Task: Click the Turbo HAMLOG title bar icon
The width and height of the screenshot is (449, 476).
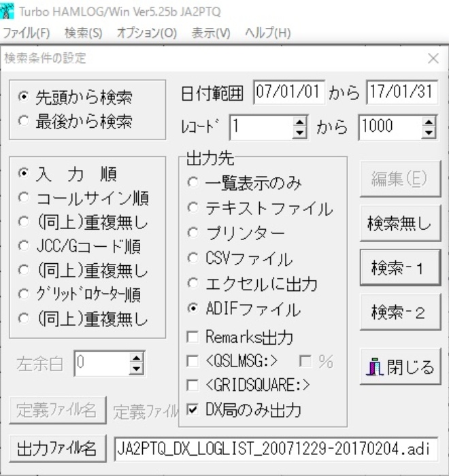Action: point(9,12)
